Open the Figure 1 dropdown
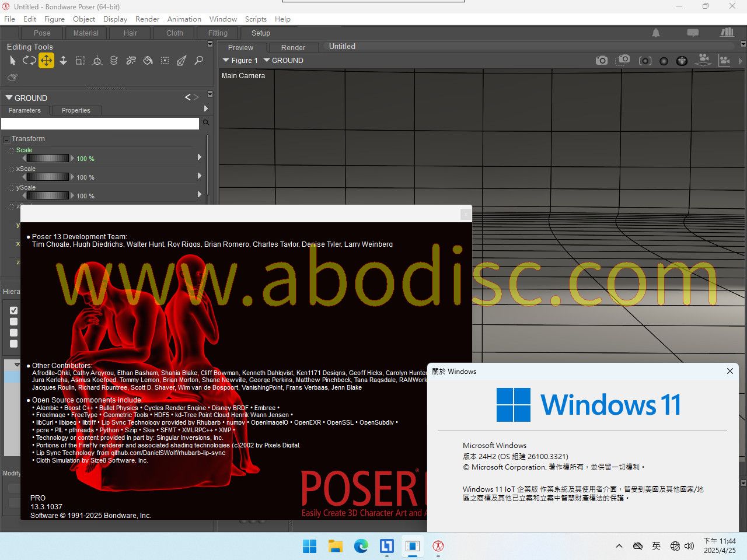The width and height of the screenshot is (747, 560). tap(240, 61)
